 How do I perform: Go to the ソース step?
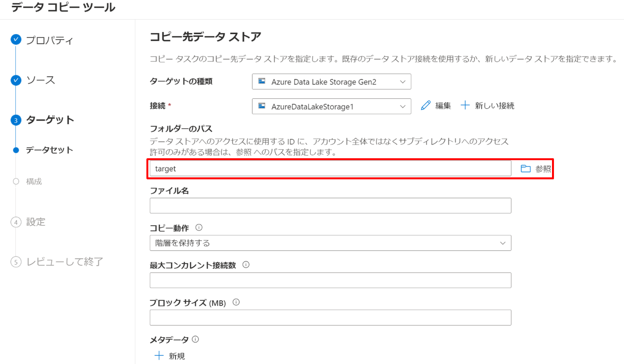point(41,80)
